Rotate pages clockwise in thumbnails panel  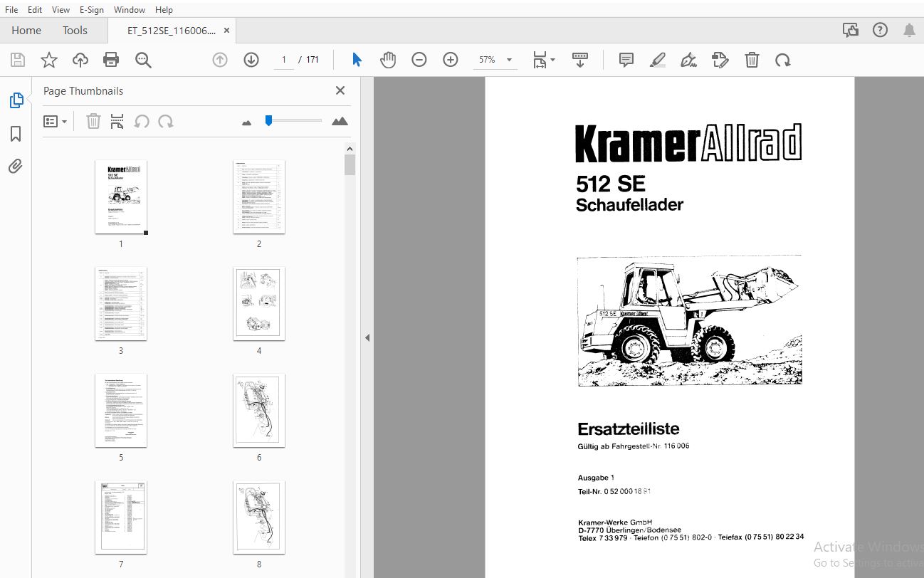(166, 121)
